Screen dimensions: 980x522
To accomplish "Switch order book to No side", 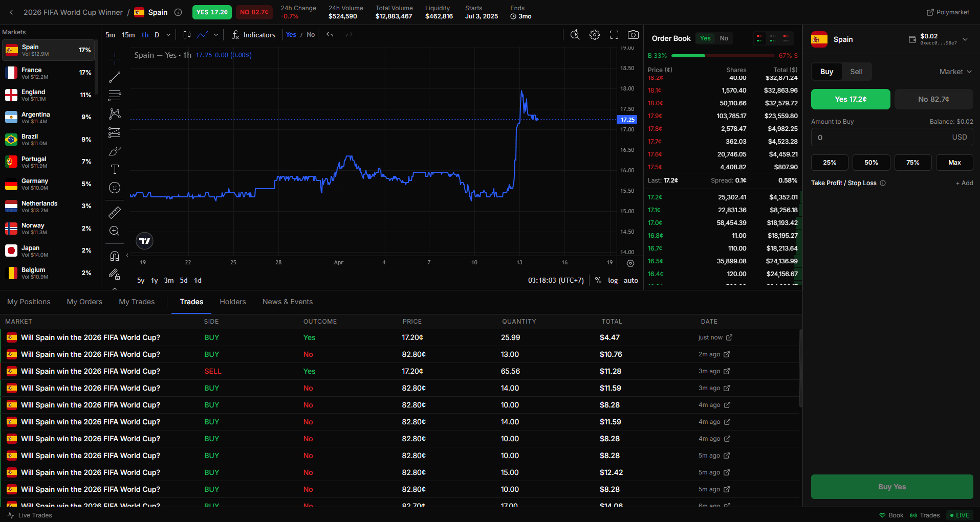I will coord(724,38).
